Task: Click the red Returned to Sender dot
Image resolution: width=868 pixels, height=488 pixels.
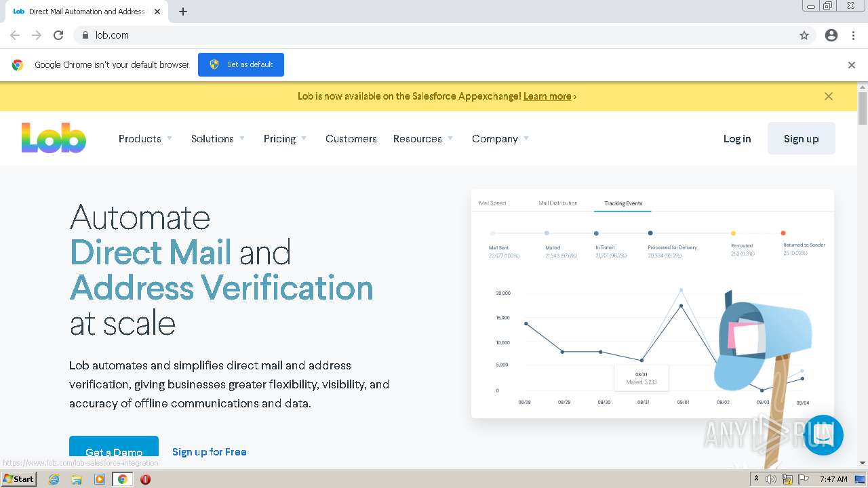Action: 783,233
